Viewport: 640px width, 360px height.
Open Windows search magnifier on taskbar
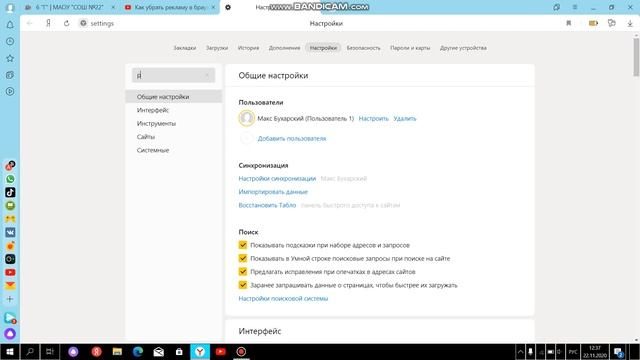pos(30,352)
